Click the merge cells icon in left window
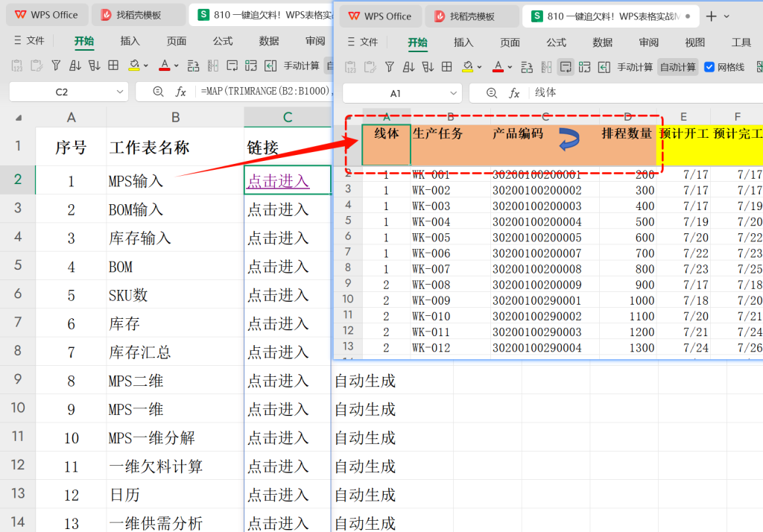The height and width of the screenshot is (532, 763). coord(251,66)
